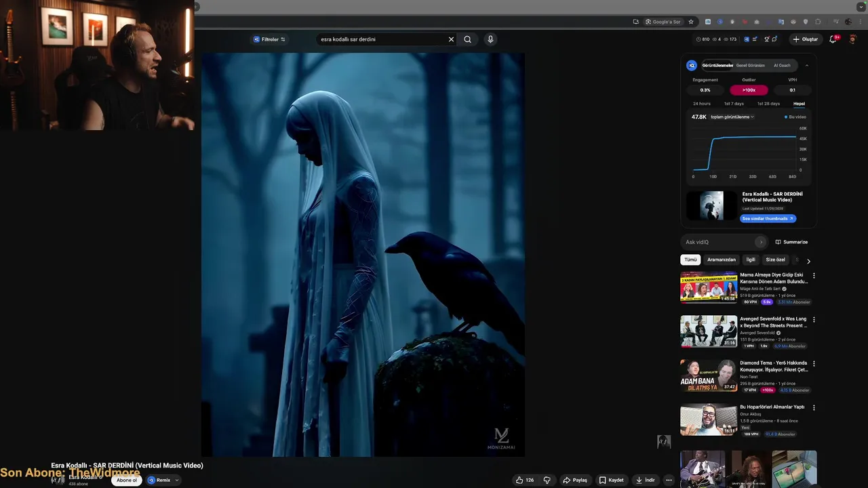
Task: Open the Filtreler filter button
Action: coord(269,39)
